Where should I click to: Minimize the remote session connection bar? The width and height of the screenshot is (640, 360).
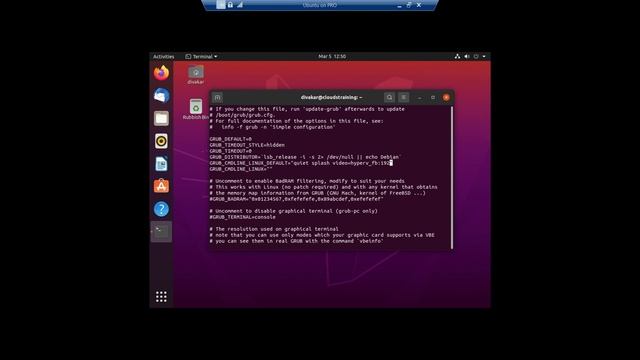pyautogui.click(x=399, y=5)
